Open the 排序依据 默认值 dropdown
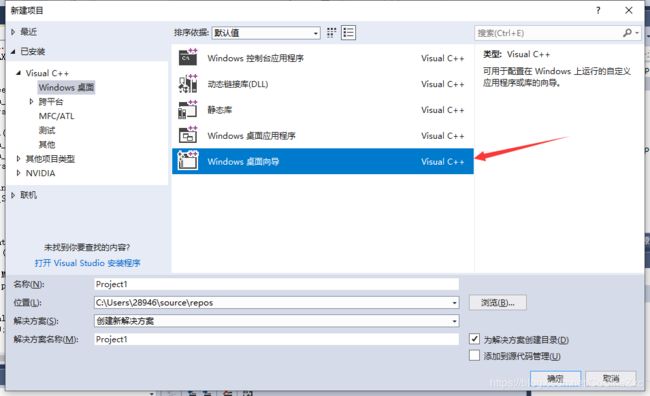Screen dimensions: 650x396 pos(266,33)
